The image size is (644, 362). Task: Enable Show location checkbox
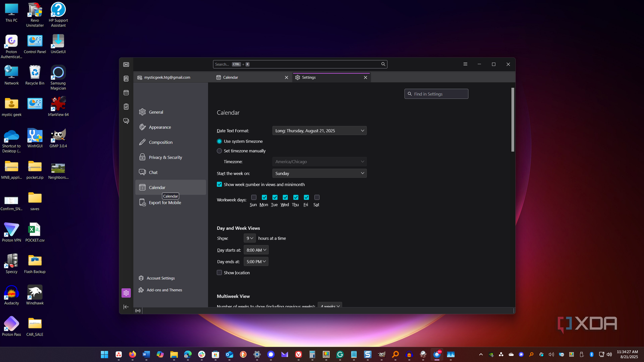tap(219, 273)
